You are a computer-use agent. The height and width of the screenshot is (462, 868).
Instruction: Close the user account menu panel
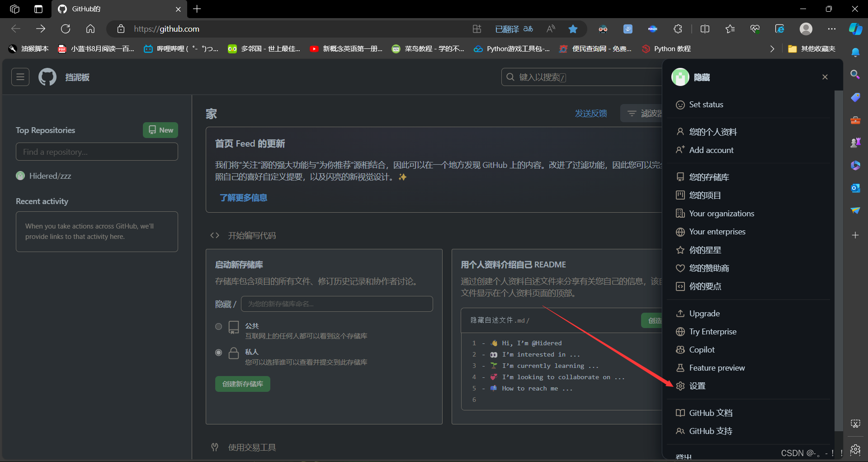(825, 77)
